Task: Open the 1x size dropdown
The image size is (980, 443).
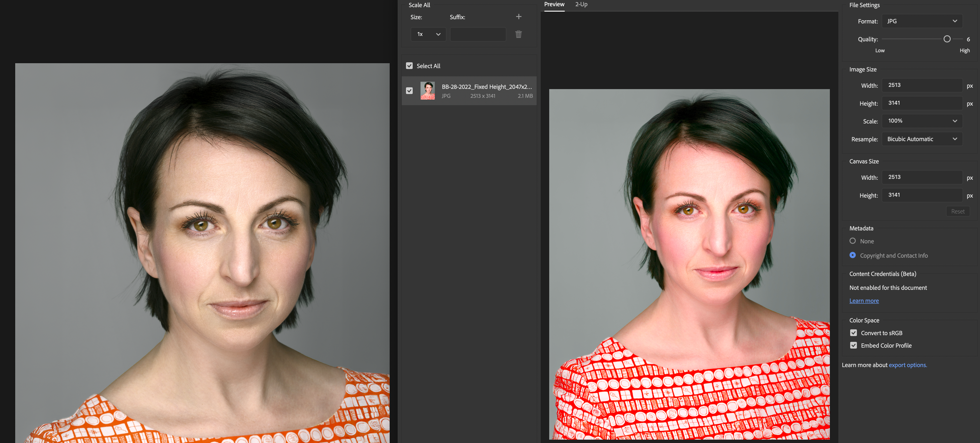Action: point(428,34)
